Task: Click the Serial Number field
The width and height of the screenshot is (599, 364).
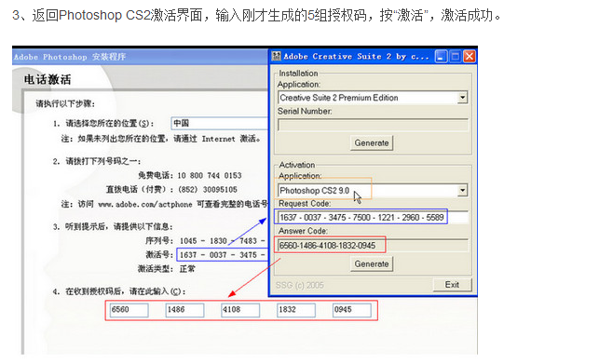Action: click(x=373, y=125)
